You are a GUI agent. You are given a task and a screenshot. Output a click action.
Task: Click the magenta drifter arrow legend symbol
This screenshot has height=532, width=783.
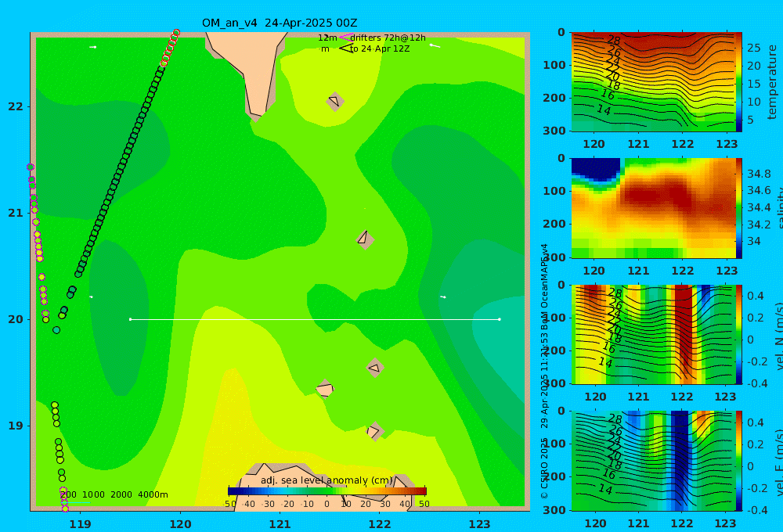346,38
